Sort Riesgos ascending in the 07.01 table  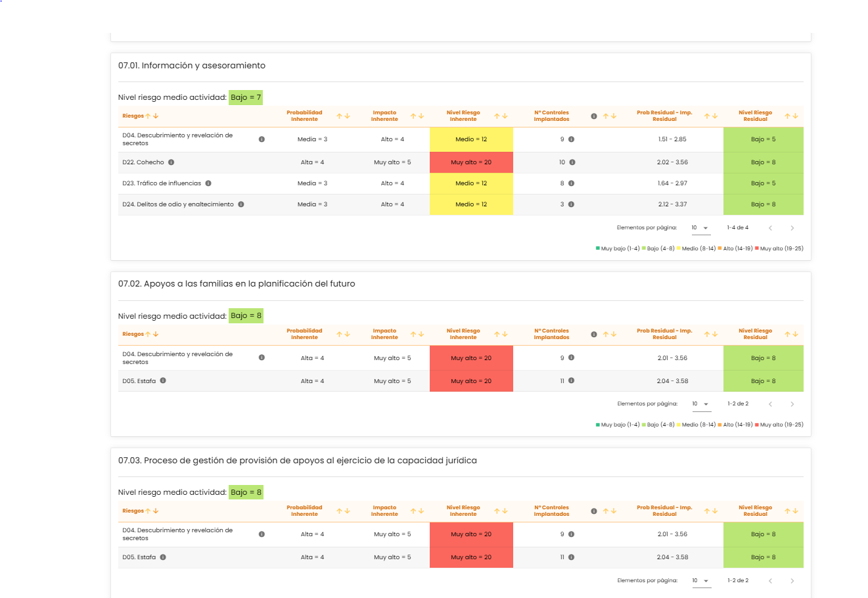pyautogui.click(x=148, y=116)
